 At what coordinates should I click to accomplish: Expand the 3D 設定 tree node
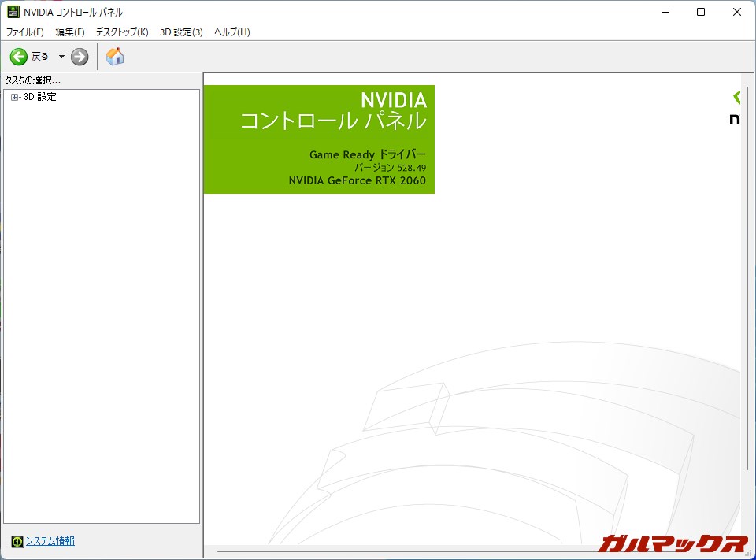point(13,96)
